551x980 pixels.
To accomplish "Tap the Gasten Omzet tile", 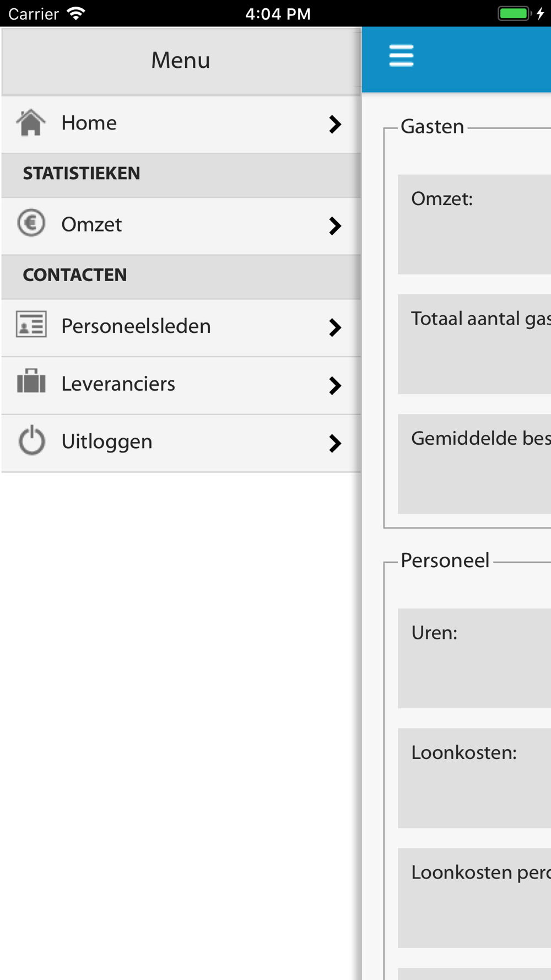I will 474,224.
